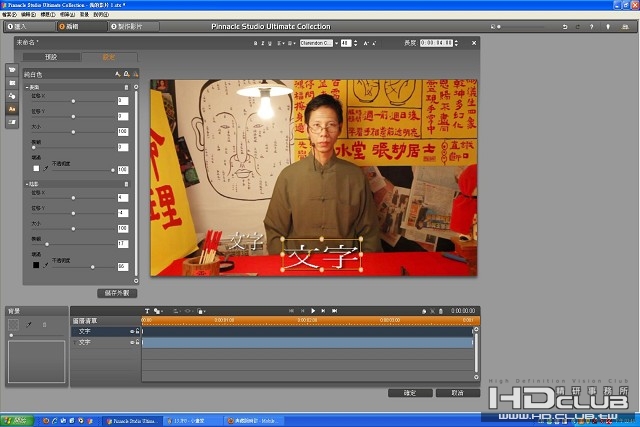Open the motions sidebar icon

coord(12,122)
